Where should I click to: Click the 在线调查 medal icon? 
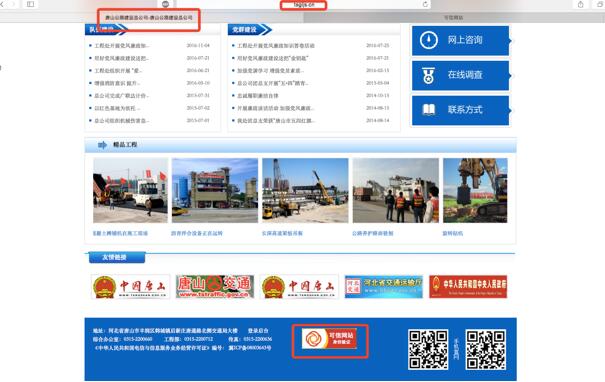(428, 76)
